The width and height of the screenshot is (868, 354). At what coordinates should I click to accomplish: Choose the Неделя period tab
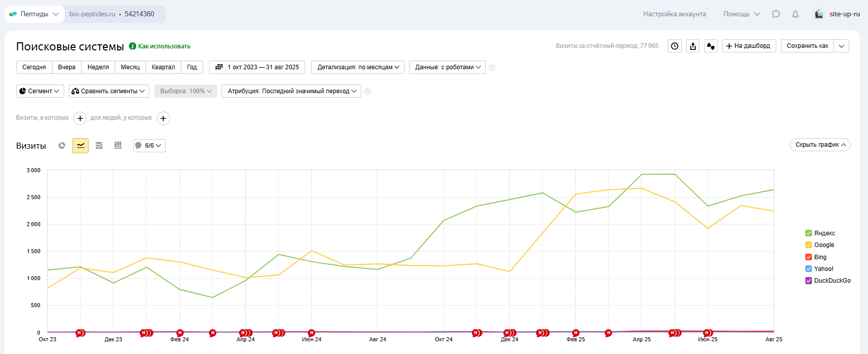[x=98, y=67]
